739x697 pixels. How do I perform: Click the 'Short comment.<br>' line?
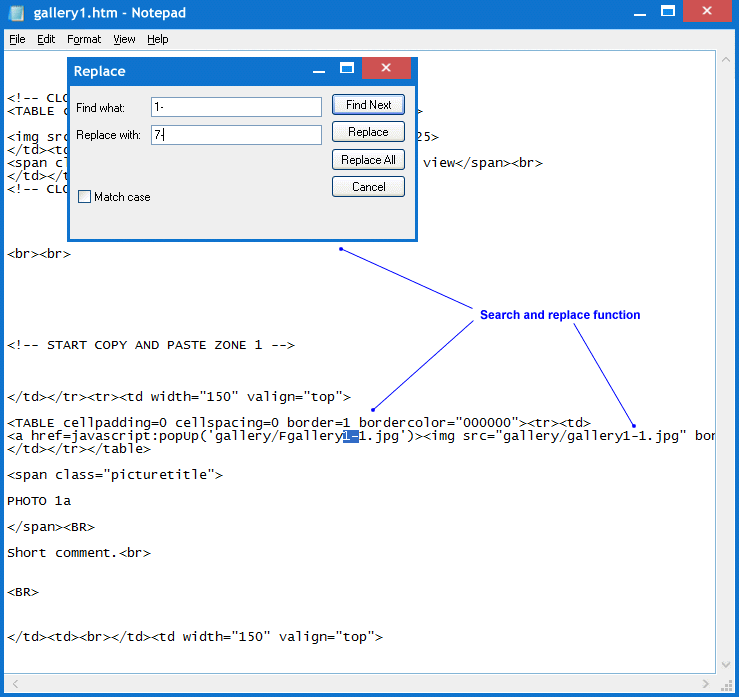click(x=79, y=552)
